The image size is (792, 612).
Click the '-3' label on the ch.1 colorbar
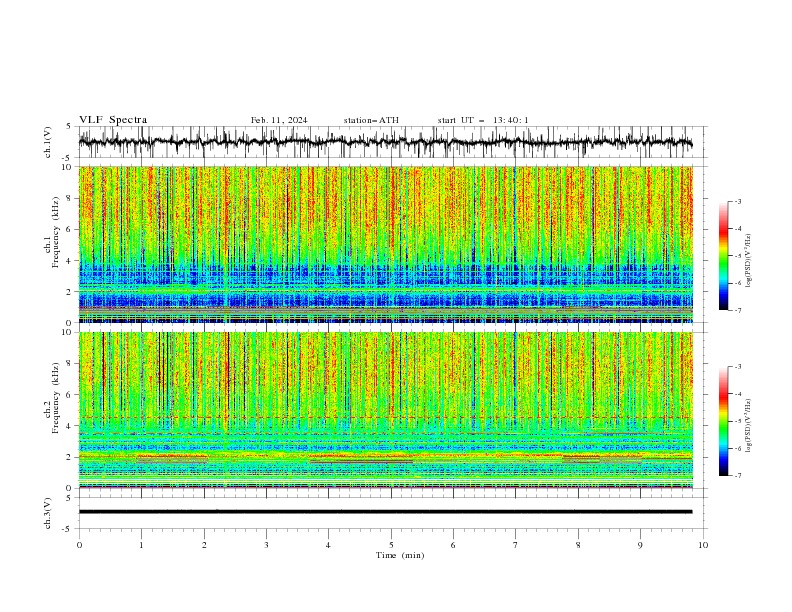coord(737,201)
